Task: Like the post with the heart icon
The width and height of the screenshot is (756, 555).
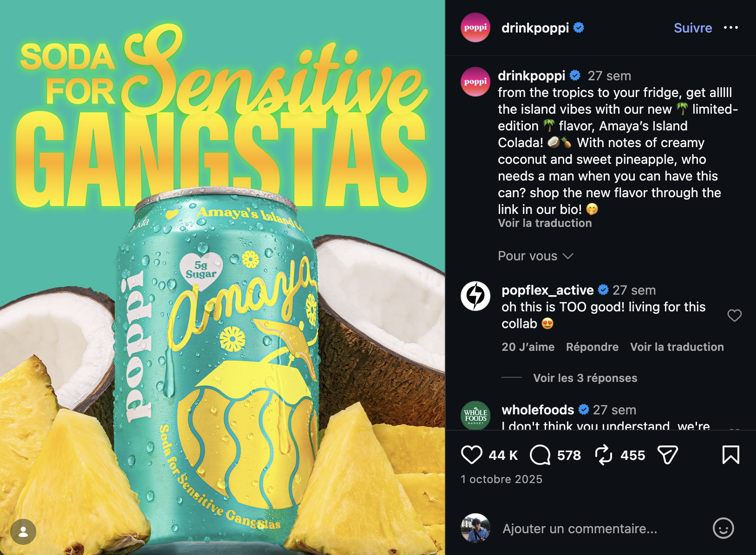Action: pyautogui.click(x=471, y=455)
